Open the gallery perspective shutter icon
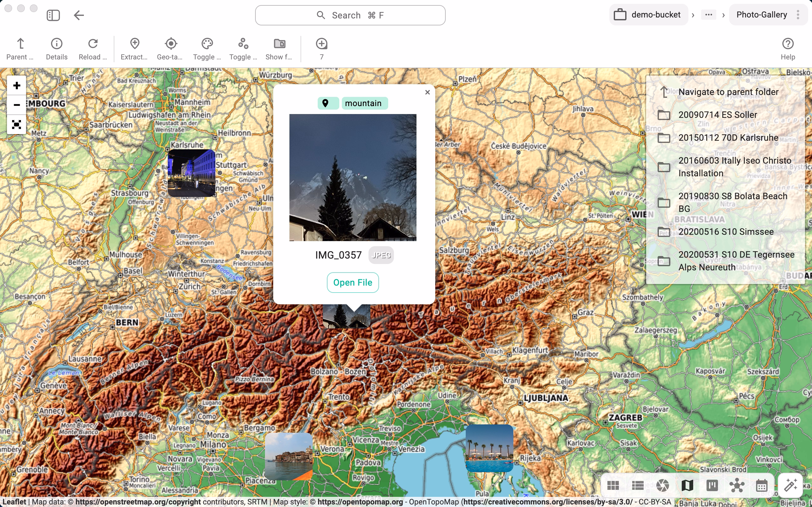Viewport: 812px width, 507px height. tap(662, 485)
